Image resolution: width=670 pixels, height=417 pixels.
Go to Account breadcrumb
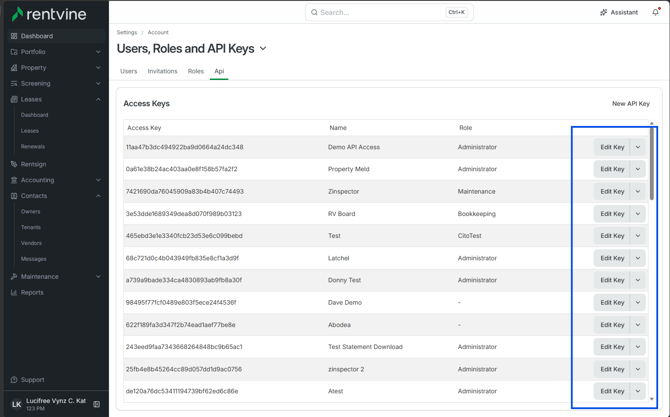click(158, 32)
